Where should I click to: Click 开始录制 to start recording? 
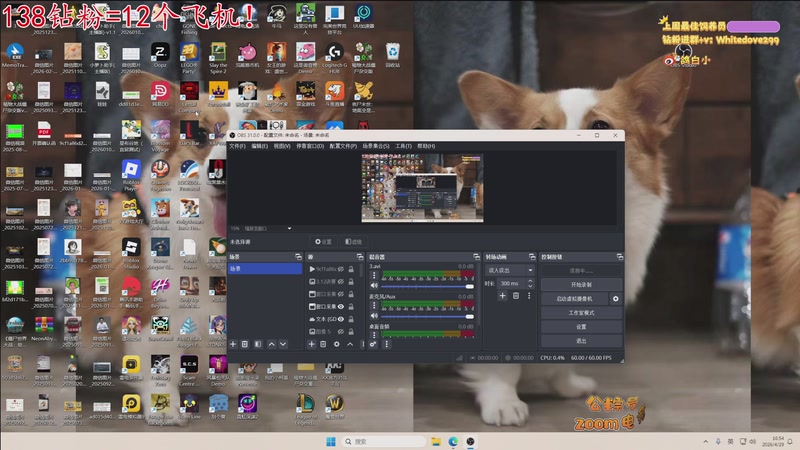point(581,285)
